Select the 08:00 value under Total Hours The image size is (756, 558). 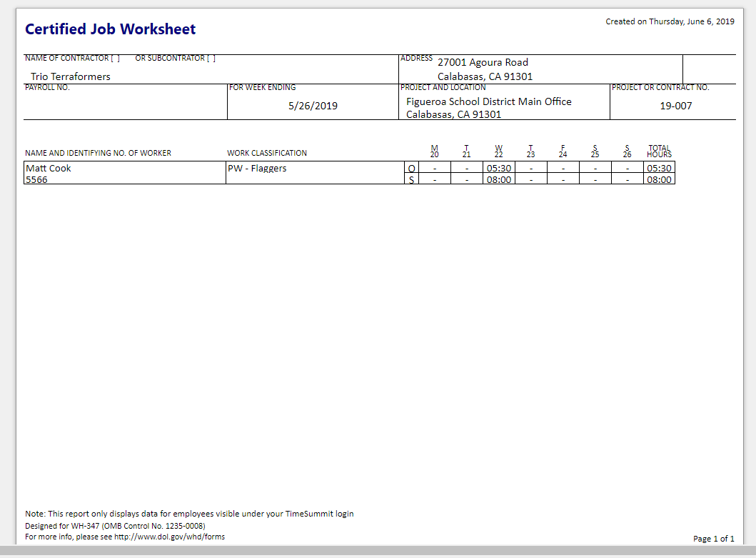659,180
